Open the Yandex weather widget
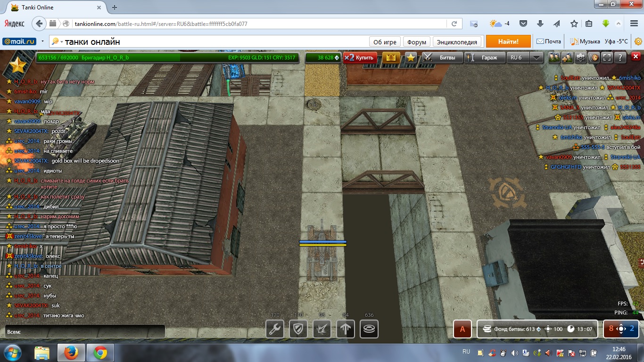Screen dimensions: 644x362 click(x=500, y=24)
